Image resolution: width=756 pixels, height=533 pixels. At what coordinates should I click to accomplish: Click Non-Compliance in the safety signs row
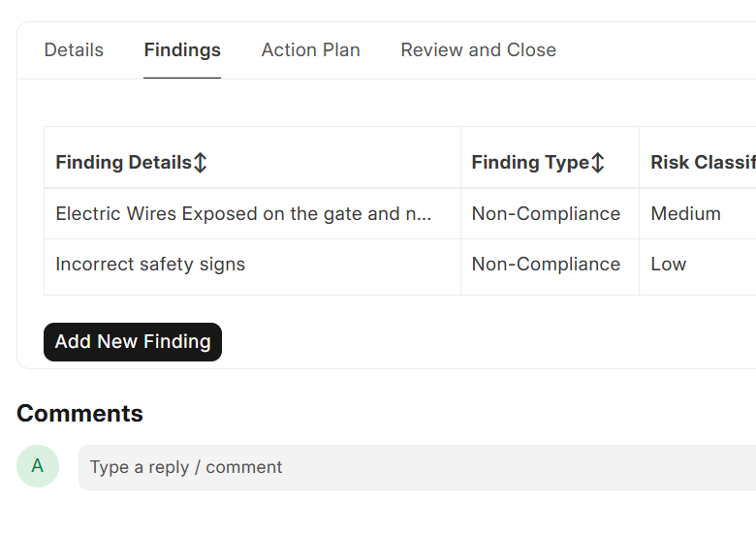point(546,265)
